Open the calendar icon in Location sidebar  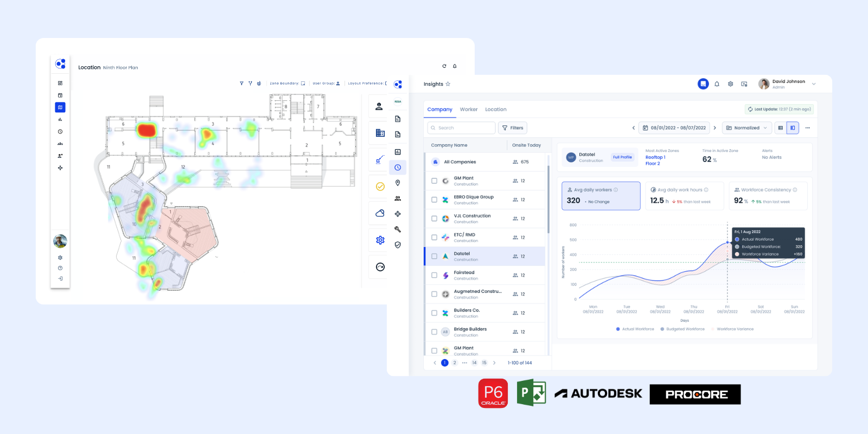[x=60, y=95]
